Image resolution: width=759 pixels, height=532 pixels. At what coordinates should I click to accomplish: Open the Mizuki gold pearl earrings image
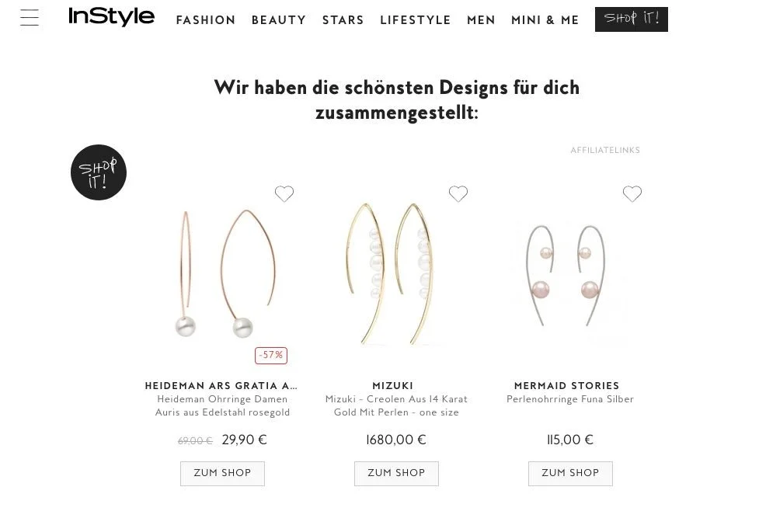396,274
